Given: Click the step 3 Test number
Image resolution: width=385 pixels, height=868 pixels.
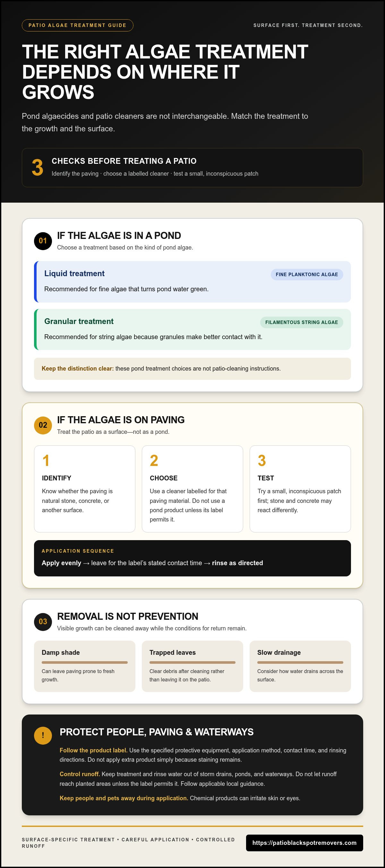Looking at the screenshot, I should tap(261, 460).
